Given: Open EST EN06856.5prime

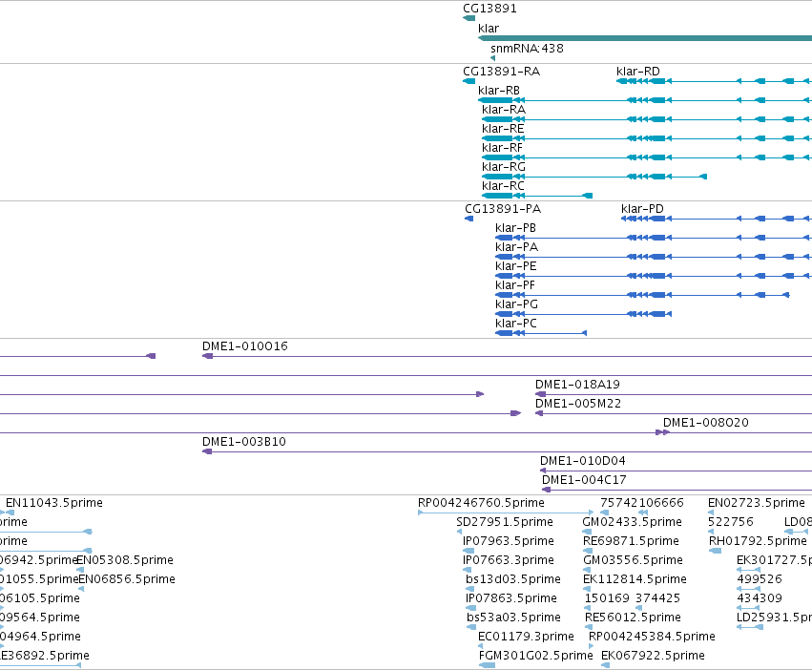Looking at the screenshot, I should point(127,579).
